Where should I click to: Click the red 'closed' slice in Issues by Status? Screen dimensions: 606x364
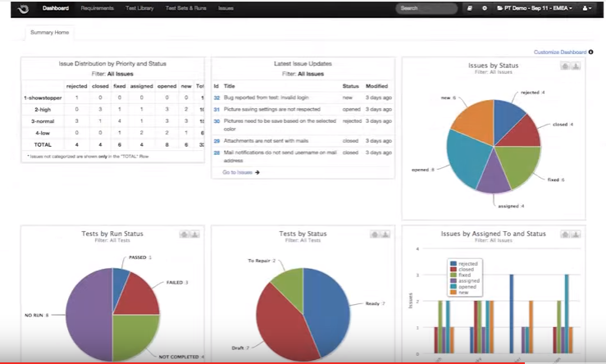(522, 134)
